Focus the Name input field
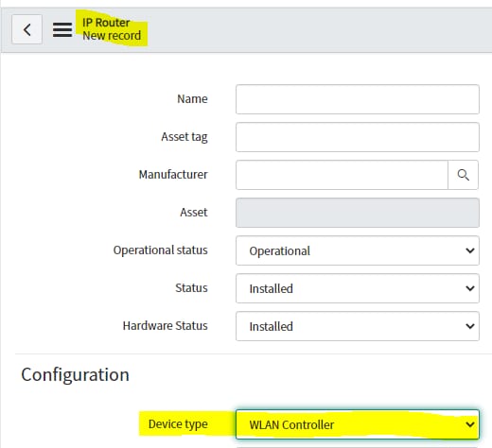Screen dimensions: 492x448 [358, 99]
